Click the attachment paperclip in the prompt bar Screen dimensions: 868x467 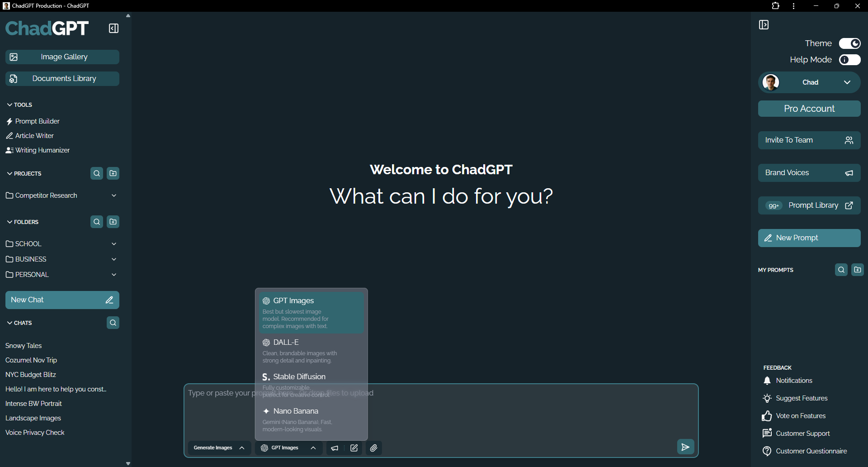coord(373,448)
